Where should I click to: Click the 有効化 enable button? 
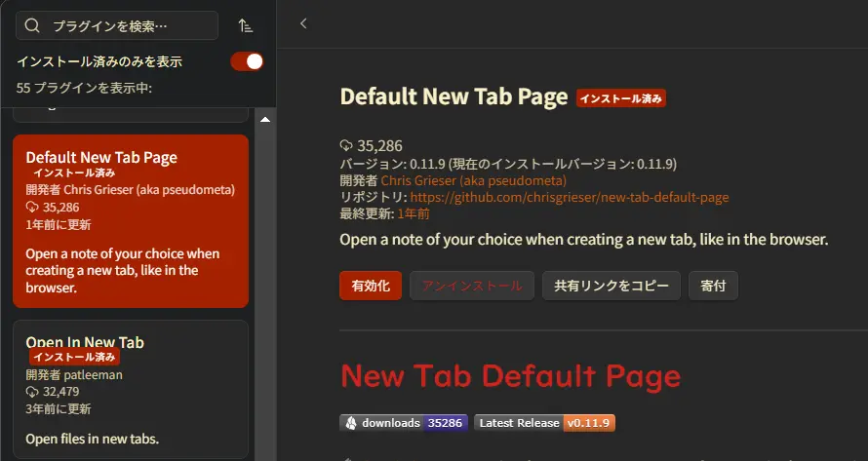tap(371, 286)
